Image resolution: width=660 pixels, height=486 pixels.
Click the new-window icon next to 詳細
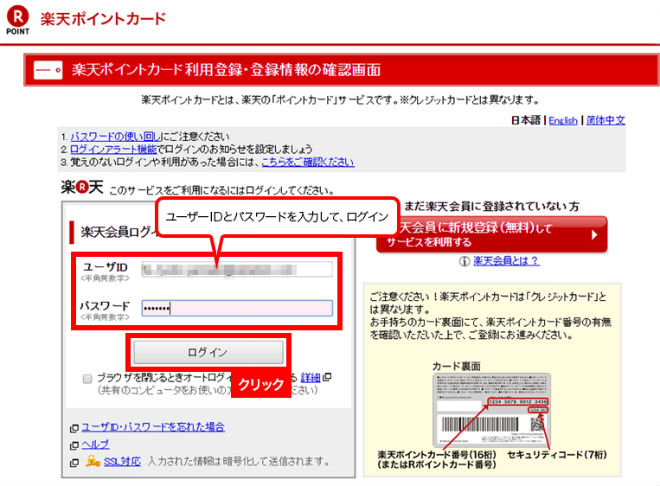tap(327, 377)
